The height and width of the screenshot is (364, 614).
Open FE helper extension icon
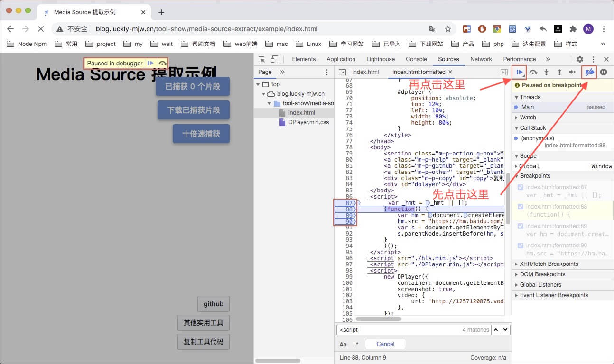click(467, 29)
